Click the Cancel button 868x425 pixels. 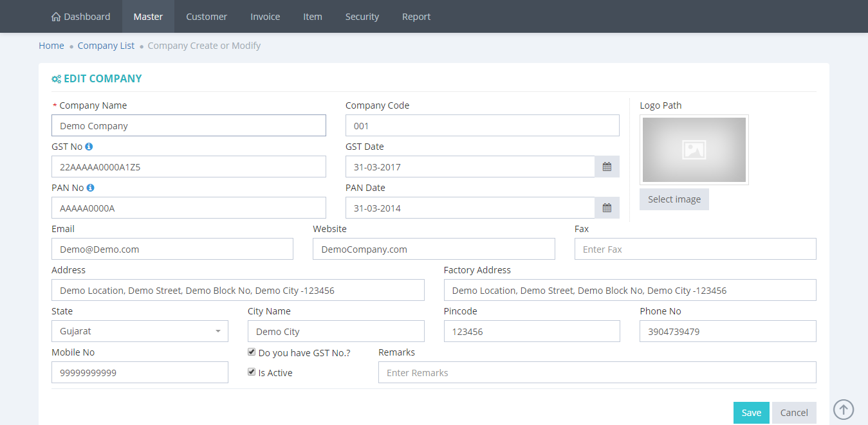(794, 413)
